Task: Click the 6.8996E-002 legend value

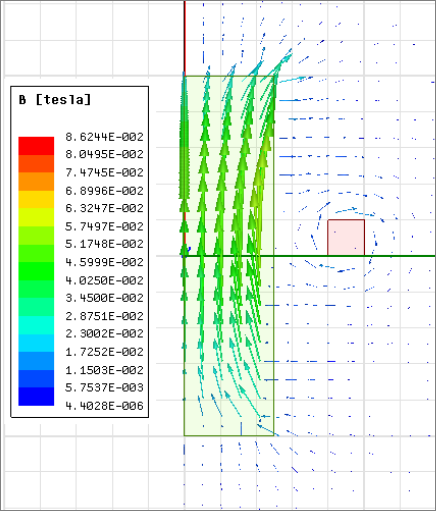Action: click(104, 191)
